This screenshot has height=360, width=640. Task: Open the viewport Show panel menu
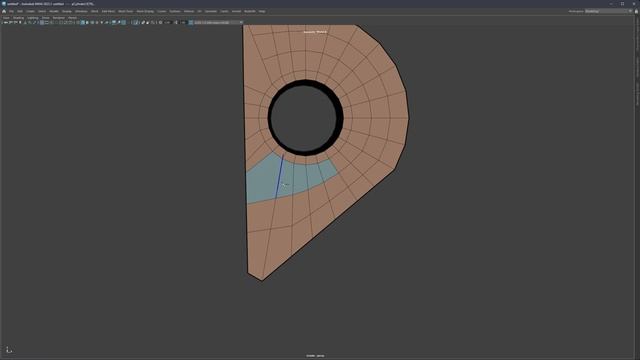coord(46,18)
